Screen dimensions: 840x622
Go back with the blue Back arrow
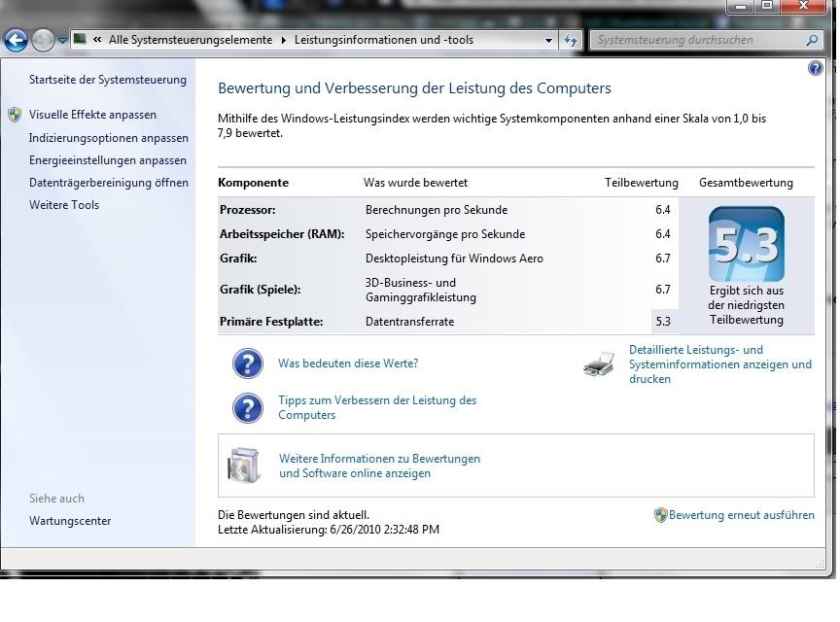(x=16, y=40)
